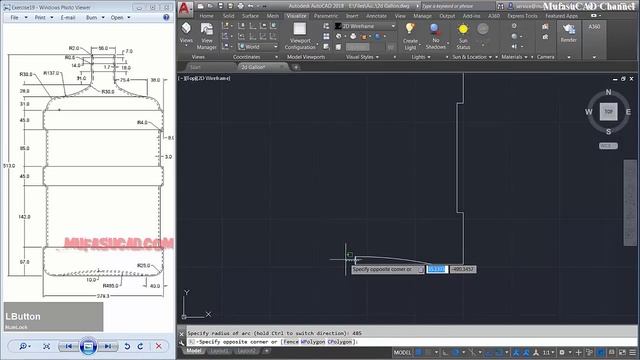Go to next image in Photo Viewer
The height and width of the screenshot is (360, 640).
[x=108, y=346]
